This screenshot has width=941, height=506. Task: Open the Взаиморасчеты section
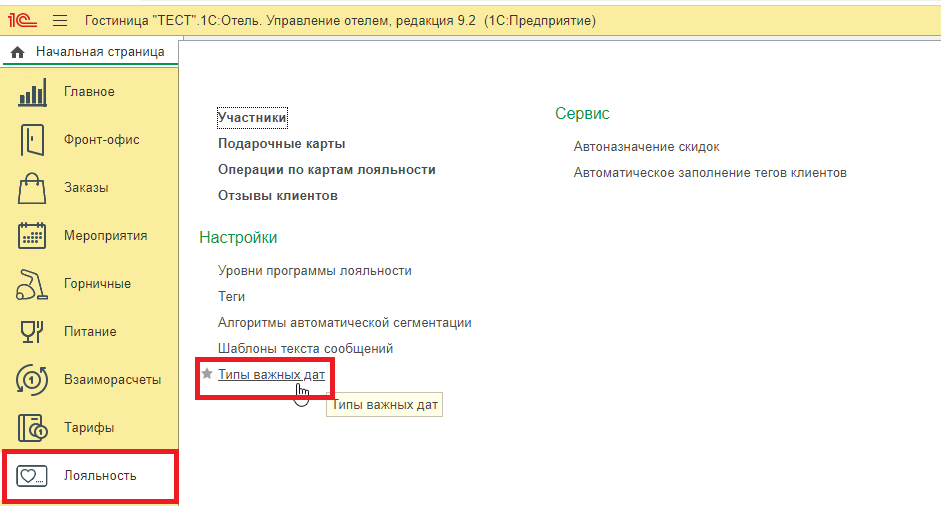point(90,380)
